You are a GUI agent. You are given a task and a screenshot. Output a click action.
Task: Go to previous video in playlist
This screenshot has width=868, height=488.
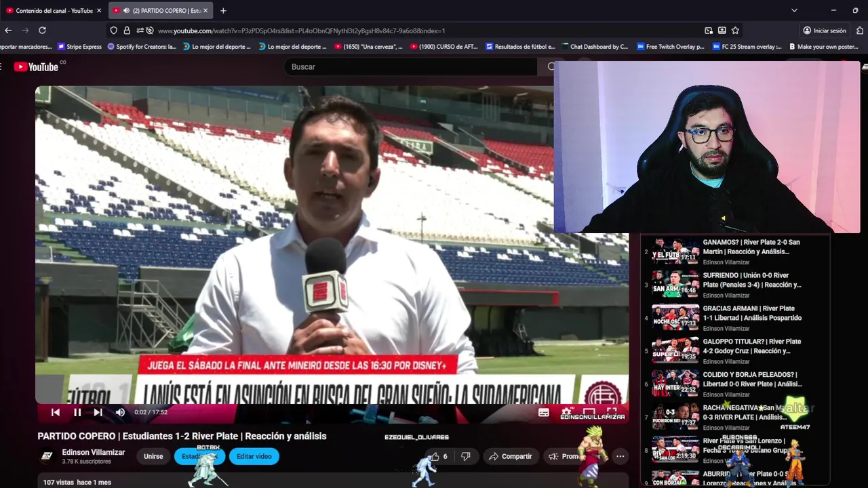tap(56, 412)
